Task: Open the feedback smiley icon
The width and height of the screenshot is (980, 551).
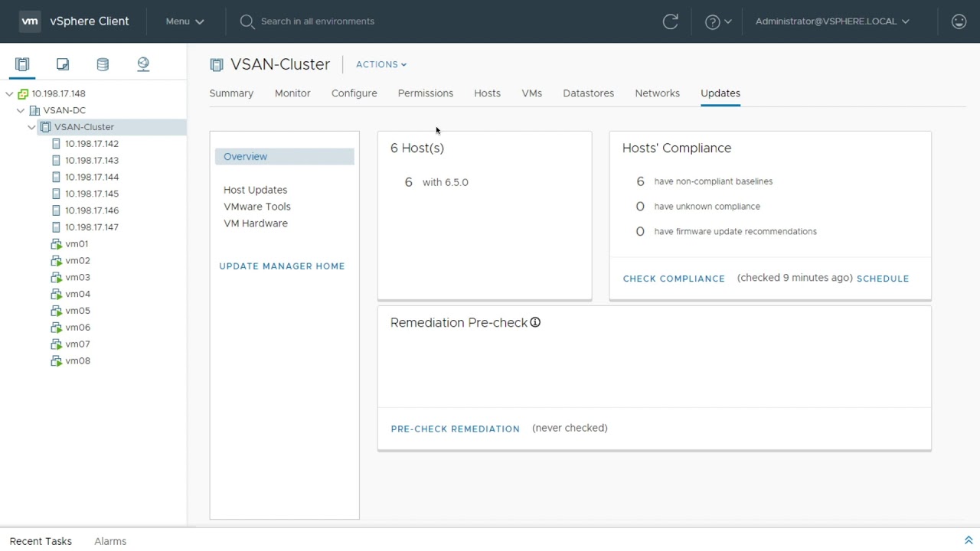Action: (x=959, y=21)
